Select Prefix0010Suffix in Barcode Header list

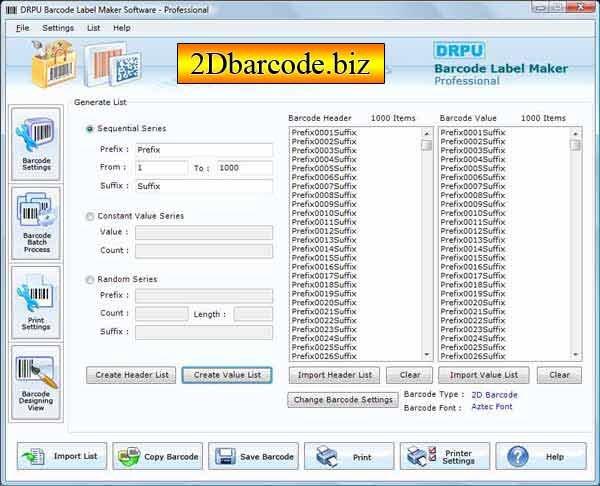[324, 213]
